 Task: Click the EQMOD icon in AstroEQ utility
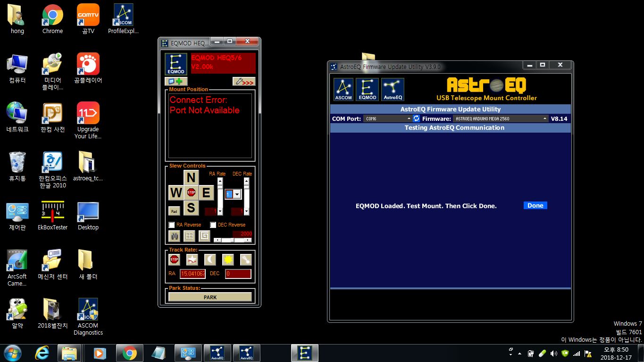(x=367, y=90)
